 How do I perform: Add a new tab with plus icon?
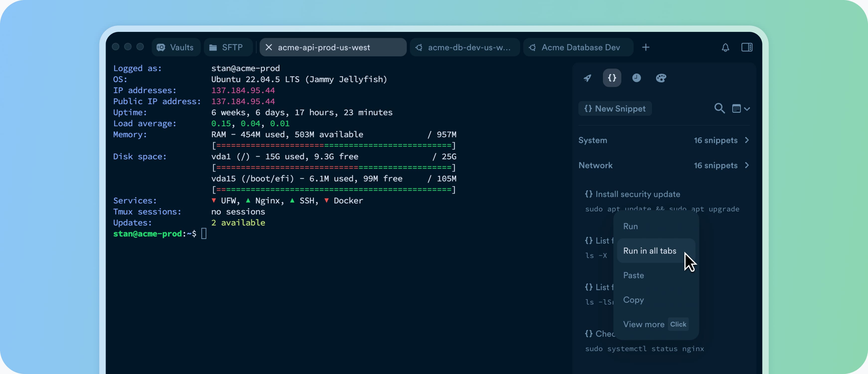click(646, 48)
